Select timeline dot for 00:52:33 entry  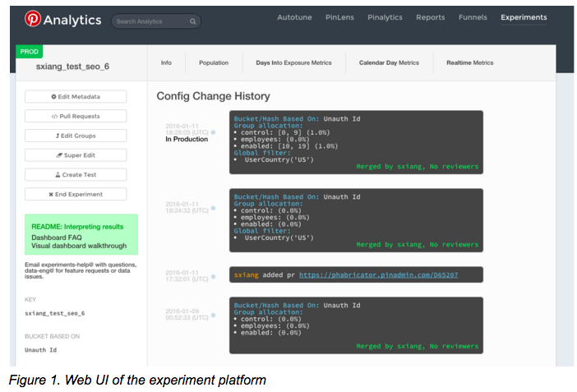pos(213,316)
